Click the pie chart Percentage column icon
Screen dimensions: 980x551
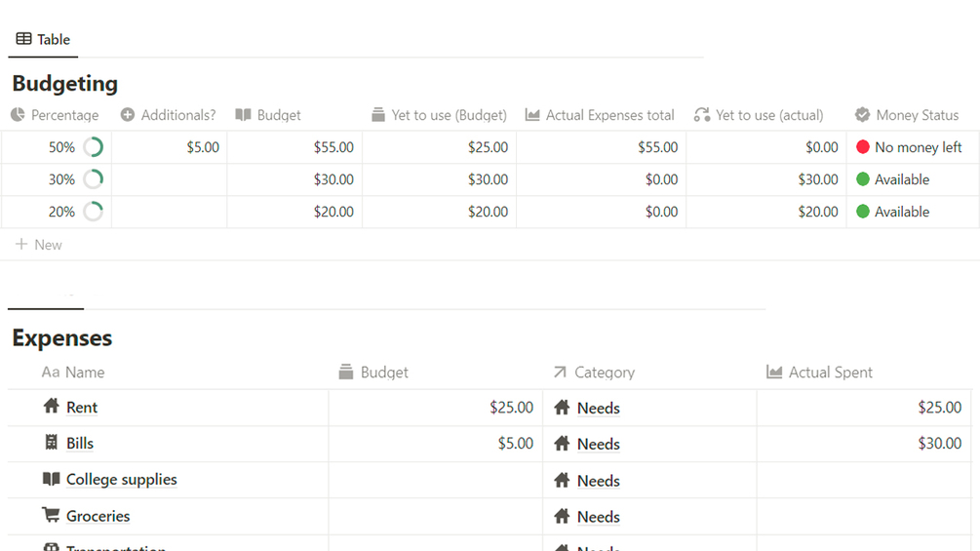pyautogui.click(x=18, y=115)
